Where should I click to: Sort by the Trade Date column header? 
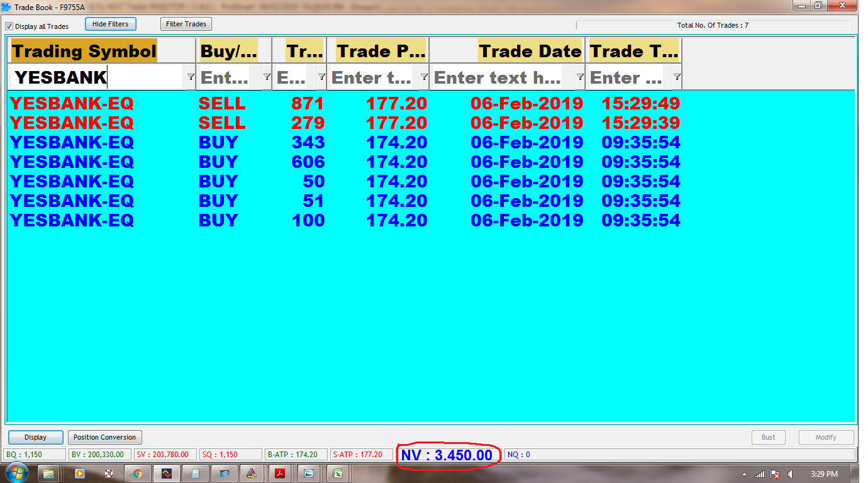pos(507,51)
